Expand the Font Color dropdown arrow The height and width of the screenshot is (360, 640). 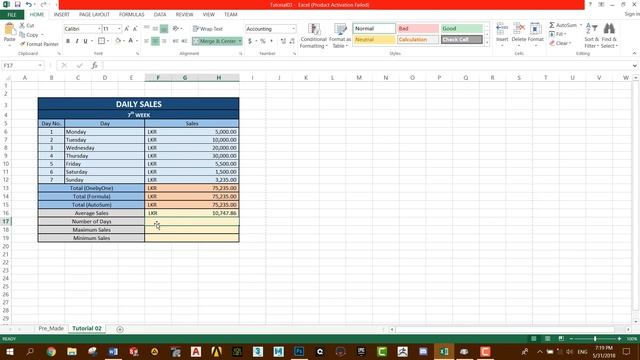pos(137,41)
